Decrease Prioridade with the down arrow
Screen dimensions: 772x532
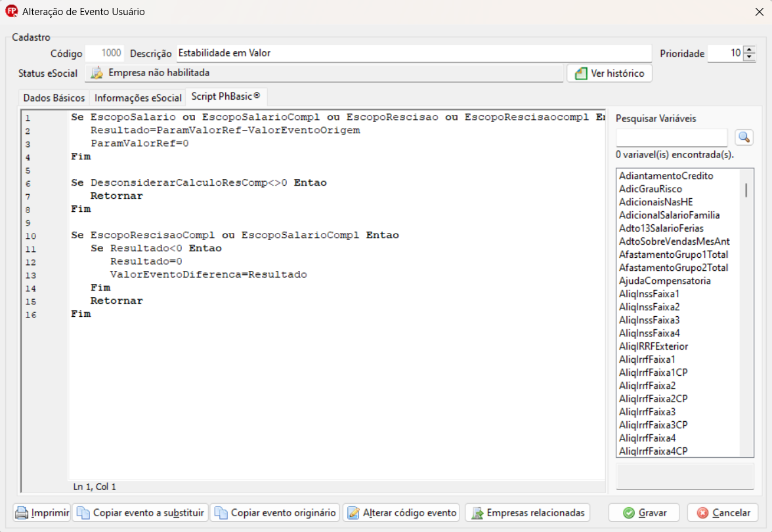(x=750, y=57)
